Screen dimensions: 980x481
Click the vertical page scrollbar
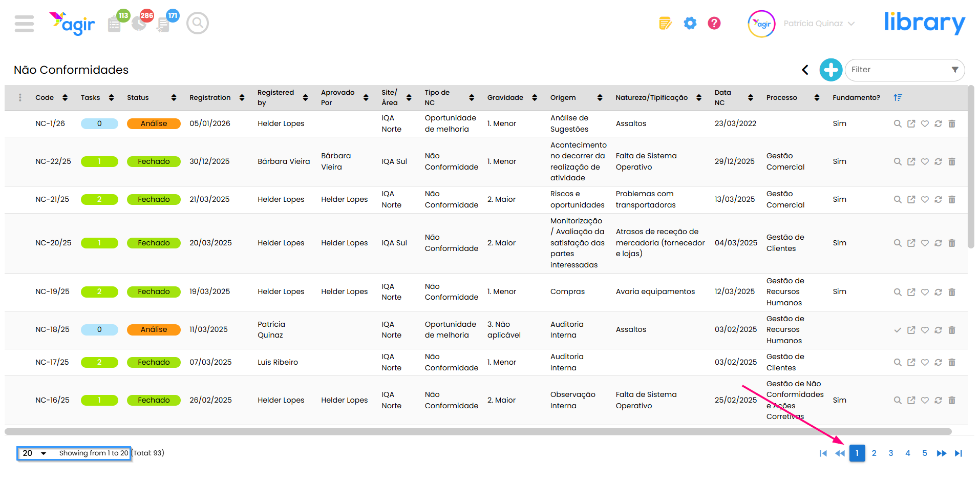tap(971, 167)
